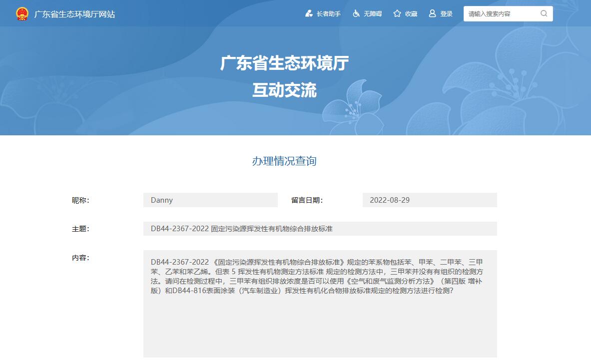Image resolution: width=591 pixels, height=364 pixels.
Task: Click the person icon next to 登录
Action: click(x=432, y=13)
